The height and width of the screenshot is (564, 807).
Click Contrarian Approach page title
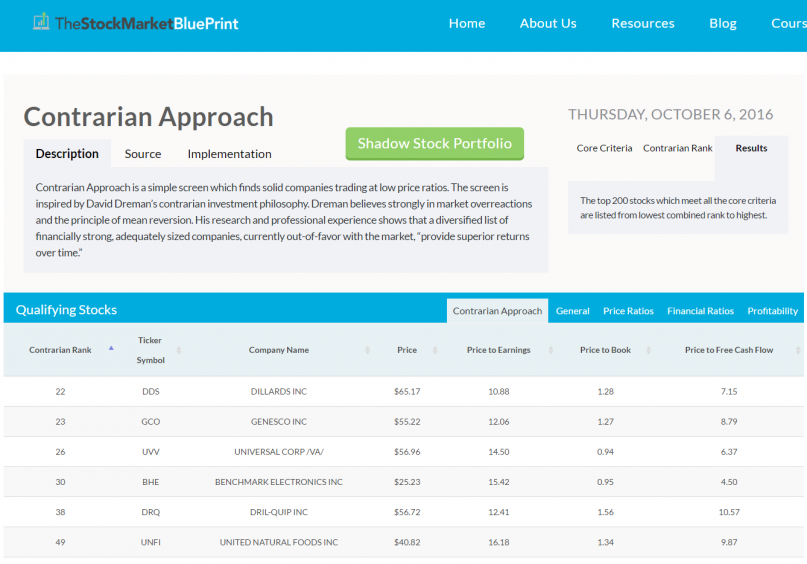click(149, 117)
